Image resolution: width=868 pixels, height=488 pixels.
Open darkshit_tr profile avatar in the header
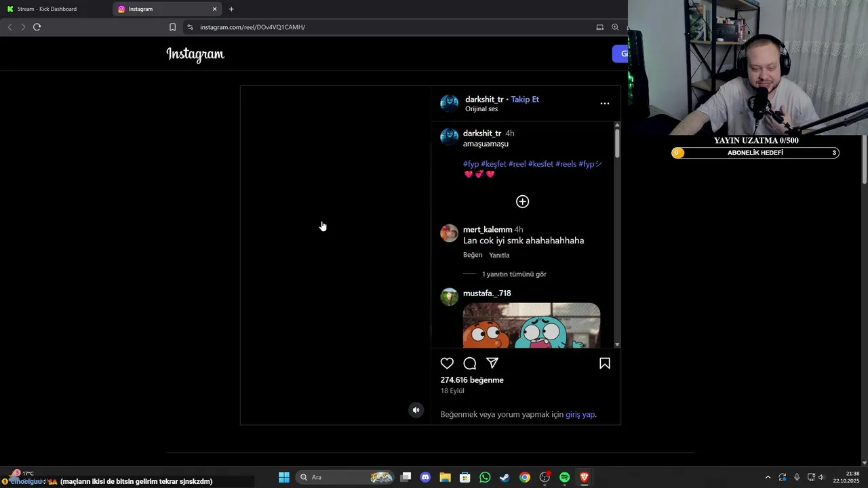point(449,104)
